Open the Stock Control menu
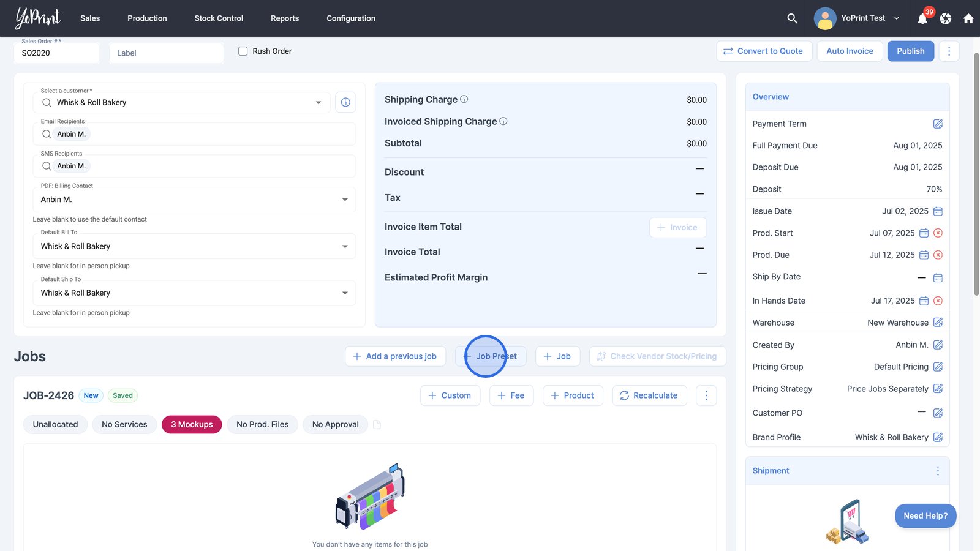This screenshot has width=980, height=551. (x=219, y=18)
